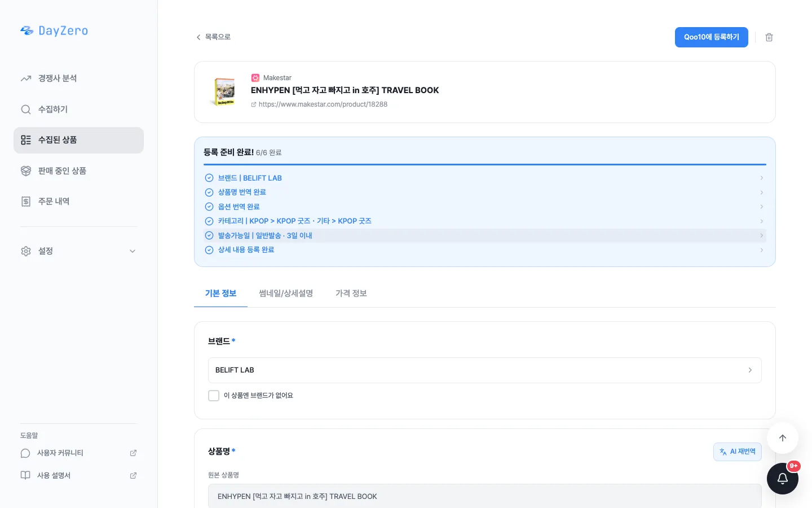812x508 pixels.
Task: Expand the 카테고리 KPOP checklist row
Action: [x=485, y=221]
